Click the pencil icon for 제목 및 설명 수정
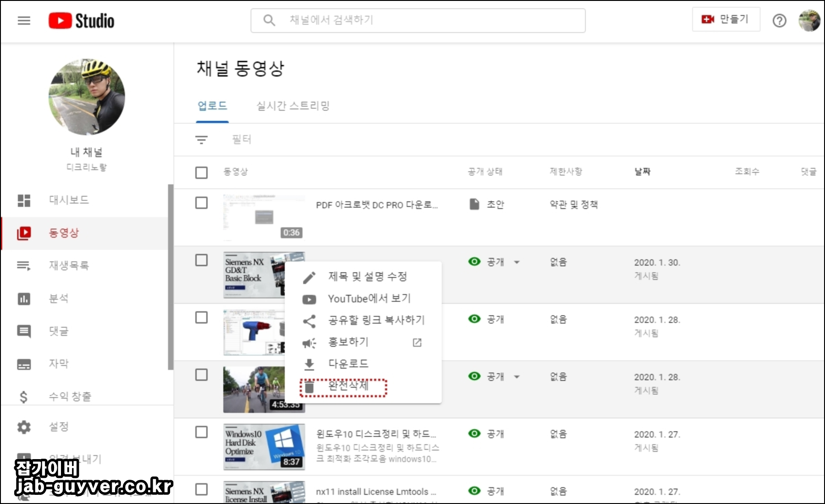 [309, 277]
